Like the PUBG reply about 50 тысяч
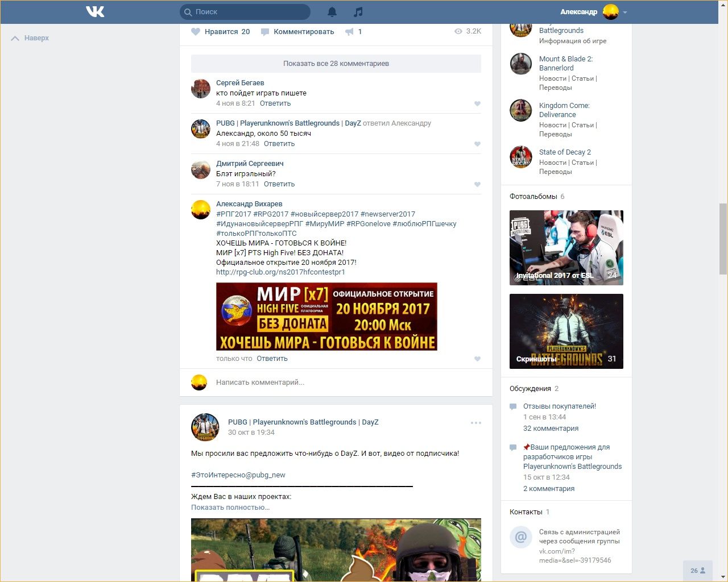728x582 pixels. [x=477, y=144]
